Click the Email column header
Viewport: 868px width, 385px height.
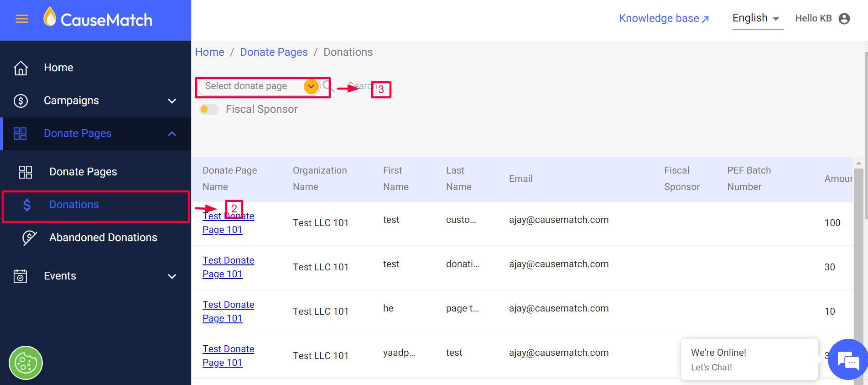coord(521,179)
